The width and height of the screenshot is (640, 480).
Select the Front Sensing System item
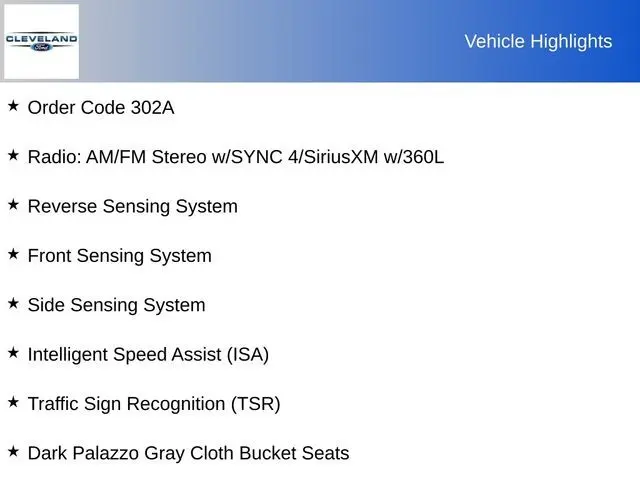pyautogui.click(x=120, y=256)
